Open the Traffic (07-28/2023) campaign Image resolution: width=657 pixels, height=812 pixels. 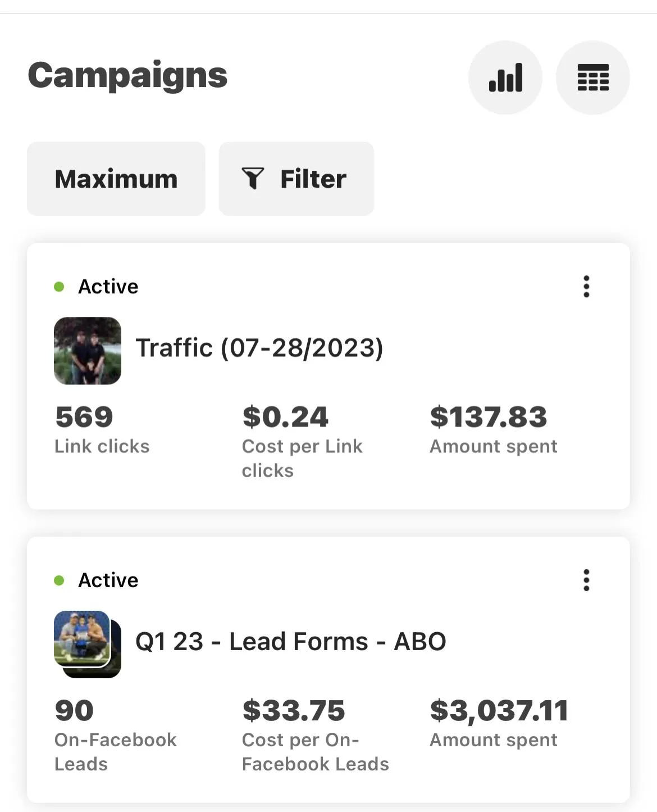pos(259,348)
